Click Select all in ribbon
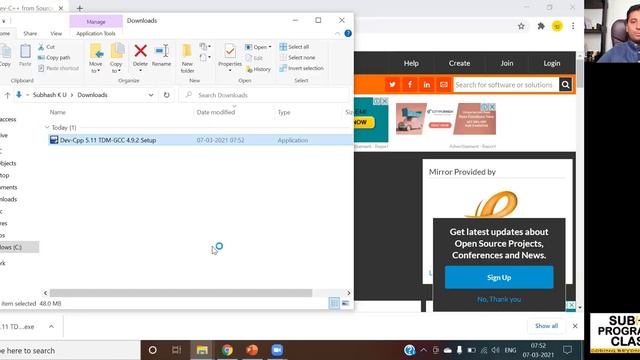640x360 pixels. [x=294, y=47]
